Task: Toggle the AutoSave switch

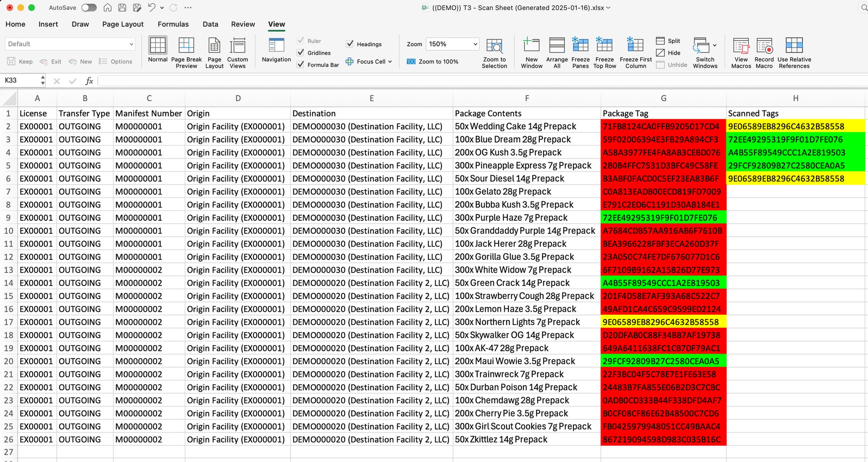Action: (x=89, y=7)
